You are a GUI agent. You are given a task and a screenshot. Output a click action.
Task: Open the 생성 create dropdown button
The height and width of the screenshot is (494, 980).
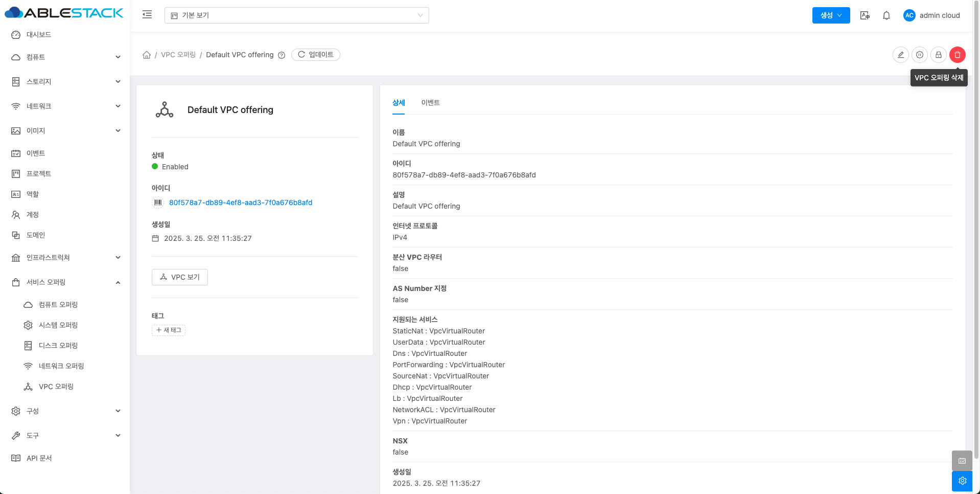831,15
